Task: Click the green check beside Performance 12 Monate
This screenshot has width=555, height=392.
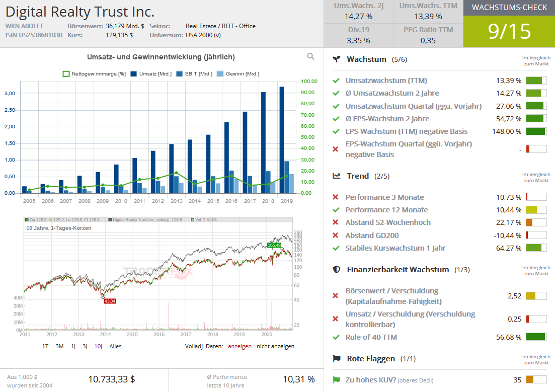Action: tap(336, 210)
